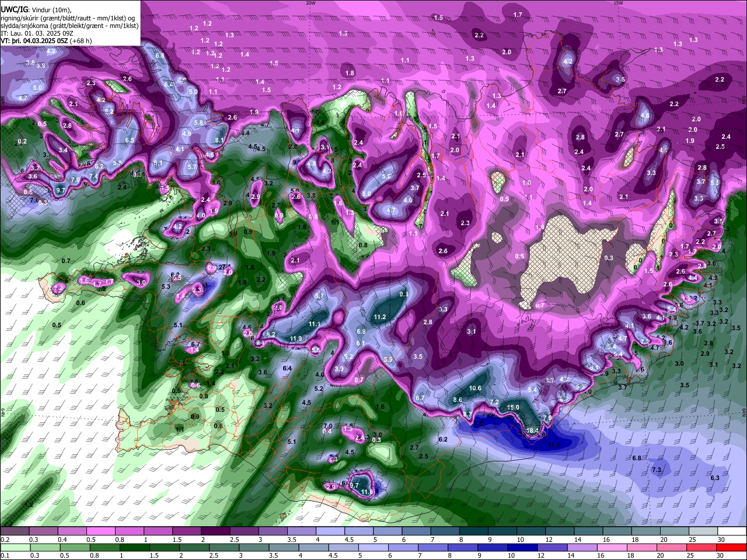Viewport: 747px width, 560px height.
Task: Click the 11.6 precipitation value on the map
Action: click(x=367, y=492)
